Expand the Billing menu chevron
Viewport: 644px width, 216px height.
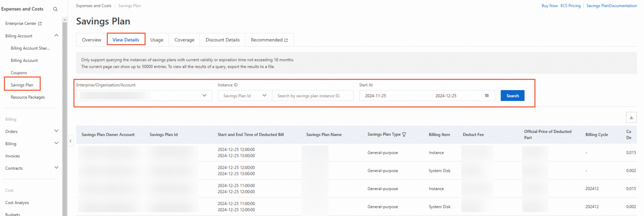pyautogui.click(x=56, y=143)
